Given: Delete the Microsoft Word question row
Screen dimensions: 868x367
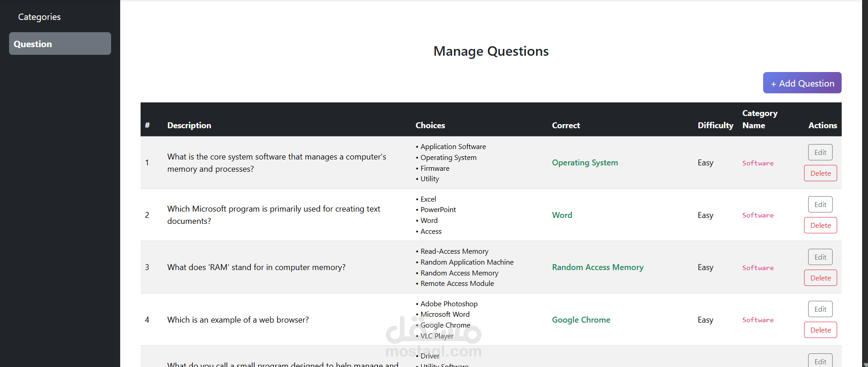Looking at the screenshot, I should tap(820, 225).
